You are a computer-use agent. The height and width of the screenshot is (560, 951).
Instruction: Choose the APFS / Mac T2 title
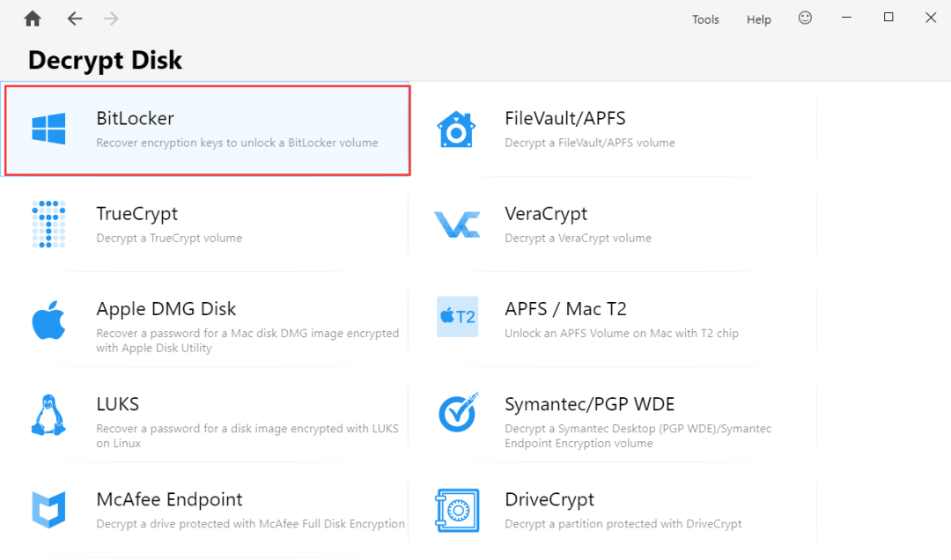click(x=565, y=309)
